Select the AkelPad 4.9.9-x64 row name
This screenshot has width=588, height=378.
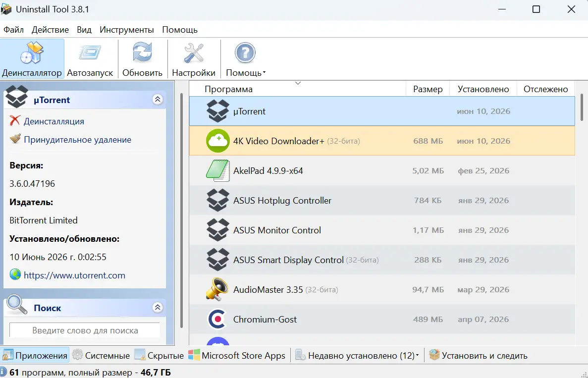coord(268,170)
